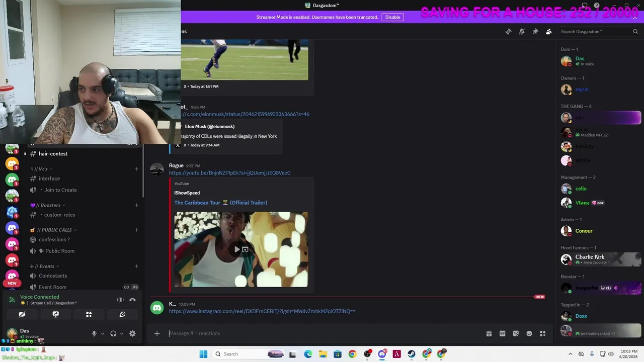Open the Threads icon in the channel header
644x362 pixels.
[508, 31]
